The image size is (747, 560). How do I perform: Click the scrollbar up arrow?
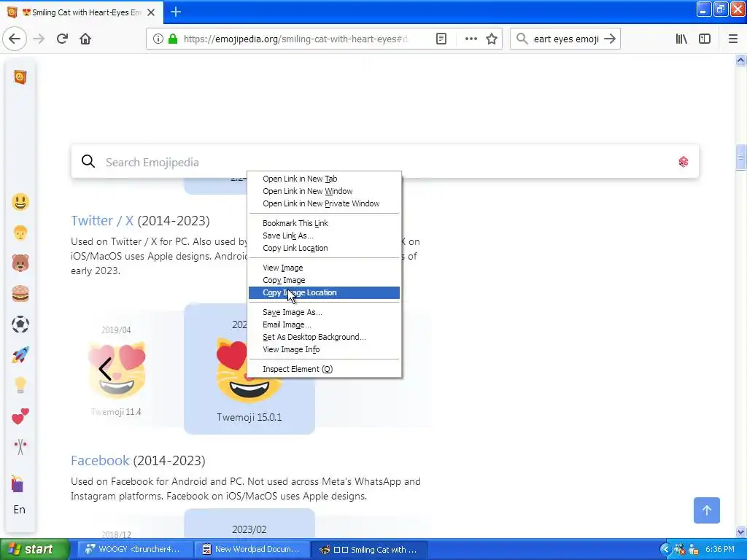[x=740, y=60]
